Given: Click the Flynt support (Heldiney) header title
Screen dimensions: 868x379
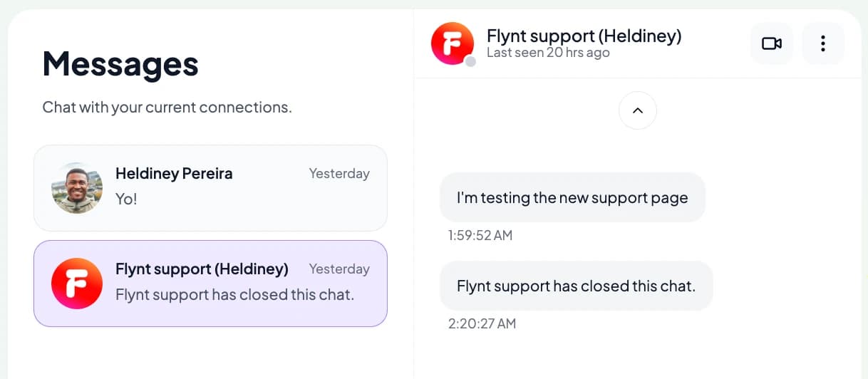Looking at the screenshot, I should coord(584,36).
